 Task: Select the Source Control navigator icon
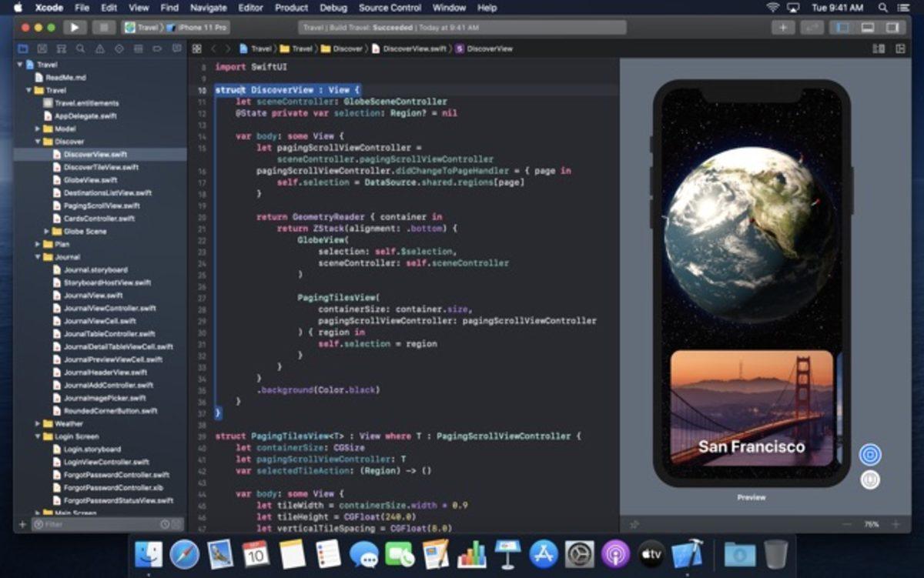point(41,48)
